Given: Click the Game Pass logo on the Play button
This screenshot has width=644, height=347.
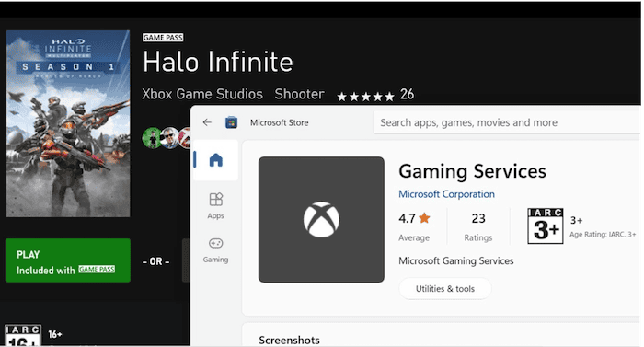Looking at the screenshot, I should pos(97,270).
